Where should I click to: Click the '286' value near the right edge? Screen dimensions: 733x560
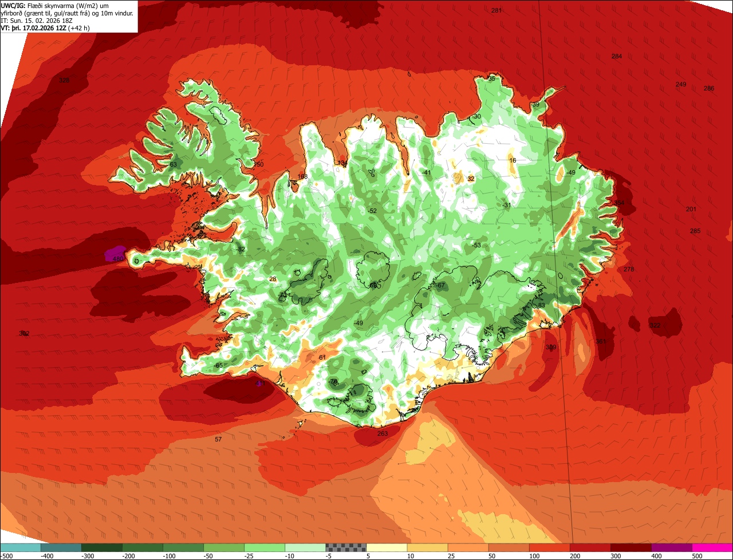click(709, 88)
